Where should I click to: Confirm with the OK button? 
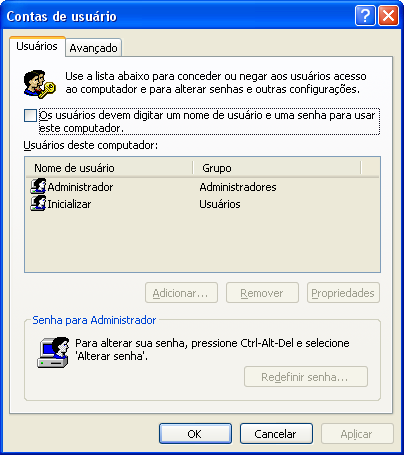195,433
